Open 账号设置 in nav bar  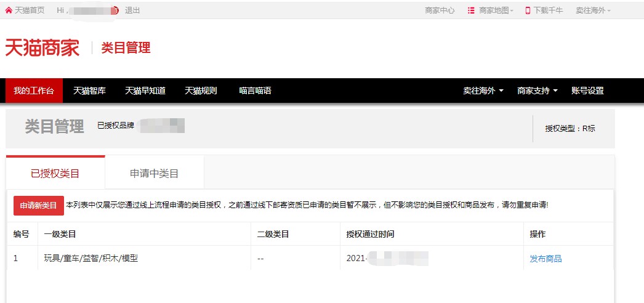pos(588,91)
